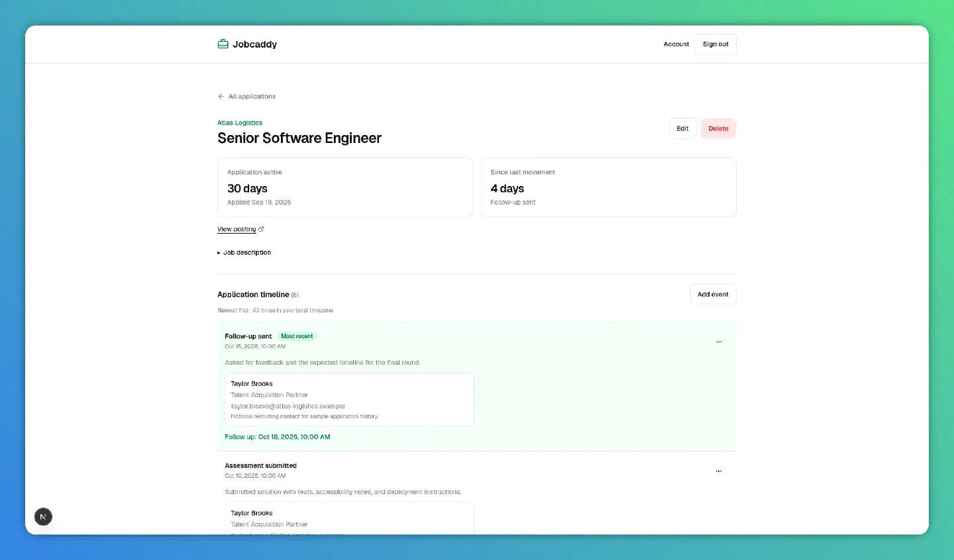Click 'Asked for feedback and the expected timeline' note

pos(323,363)
